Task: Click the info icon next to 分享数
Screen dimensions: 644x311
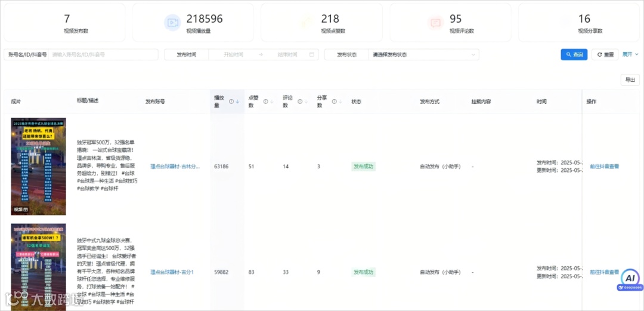Action: (x=335, y=101)
